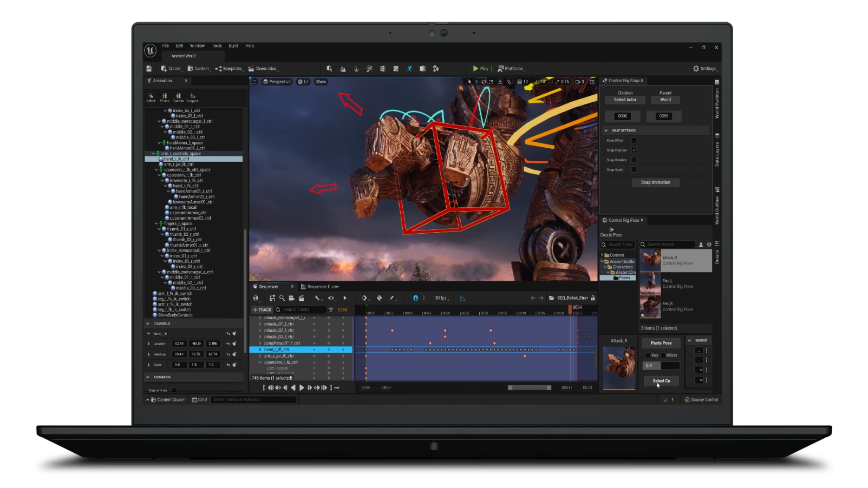This screenshot has width=868, height=488.
Task: Open the Poses tool in the Animation panel
Action: 165,97
